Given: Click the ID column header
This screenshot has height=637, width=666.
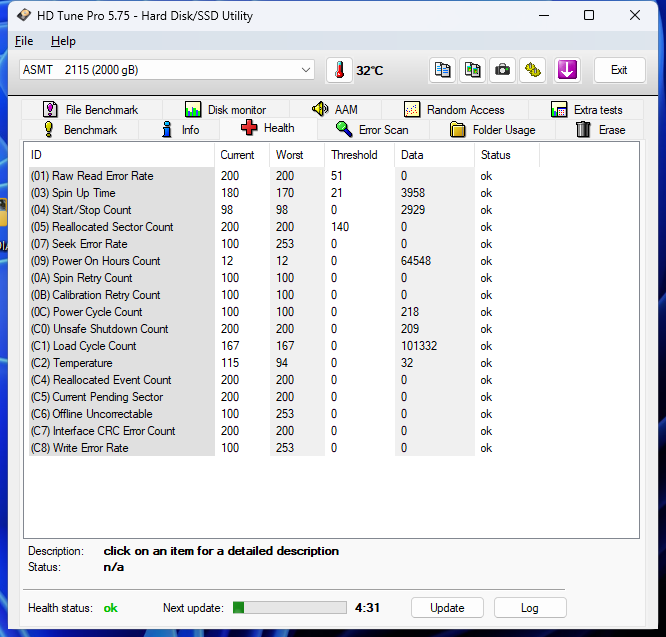Looking at the screenshot, I should 121,155.
